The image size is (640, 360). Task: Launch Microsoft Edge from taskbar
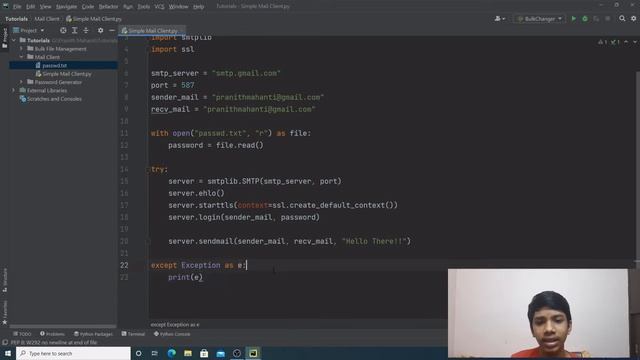coord(171,353)
